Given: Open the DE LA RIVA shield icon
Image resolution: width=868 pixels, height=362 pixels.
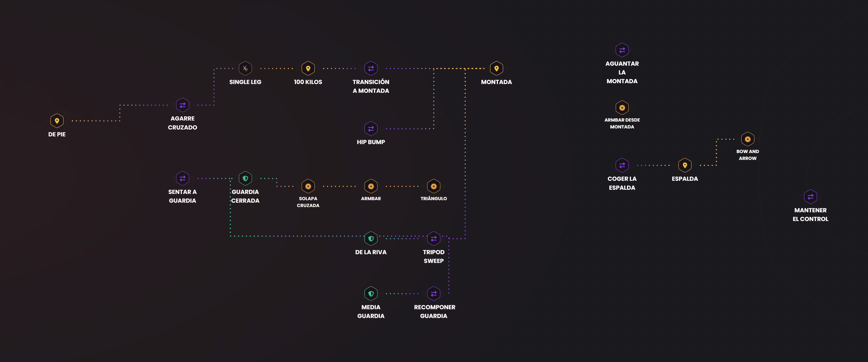Looking at the screenshot, I should tap(371, 239).
